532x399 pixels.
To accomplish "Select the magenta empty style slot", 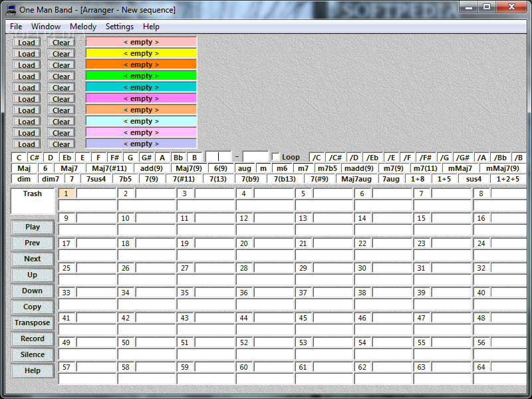I will [x=141, y=98].
